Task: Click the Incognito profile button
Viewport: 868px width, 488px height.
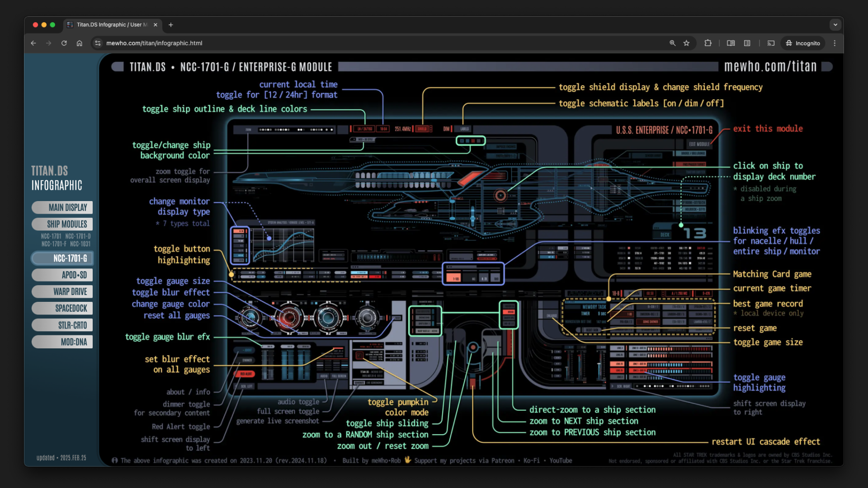Action: (x=803, y=43)
